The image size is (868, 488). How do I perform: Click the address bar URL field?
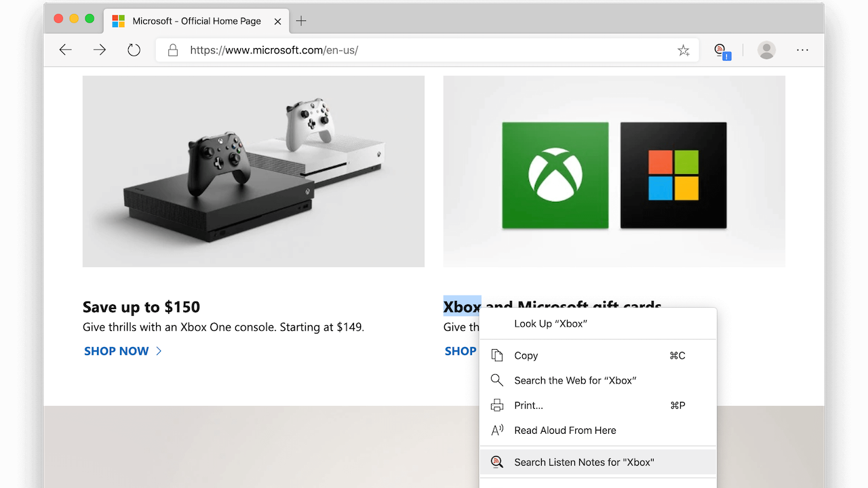click(x=427, y=50)
